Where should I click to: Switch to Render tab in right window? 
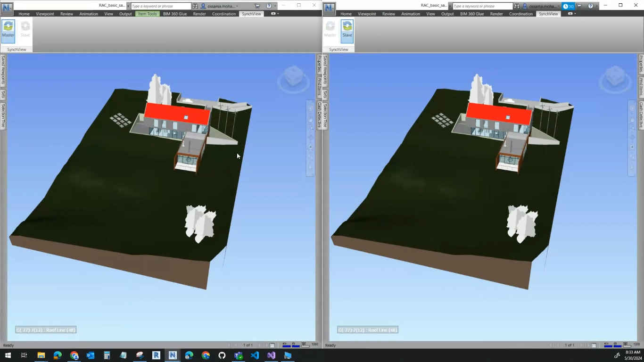tap(496, 14)
